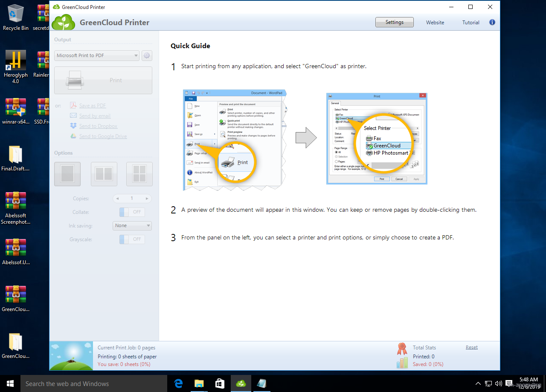Open GreenClou... folder on desktop
The width and height of the screenshot is (546, 392).
[x=16, y=346]
